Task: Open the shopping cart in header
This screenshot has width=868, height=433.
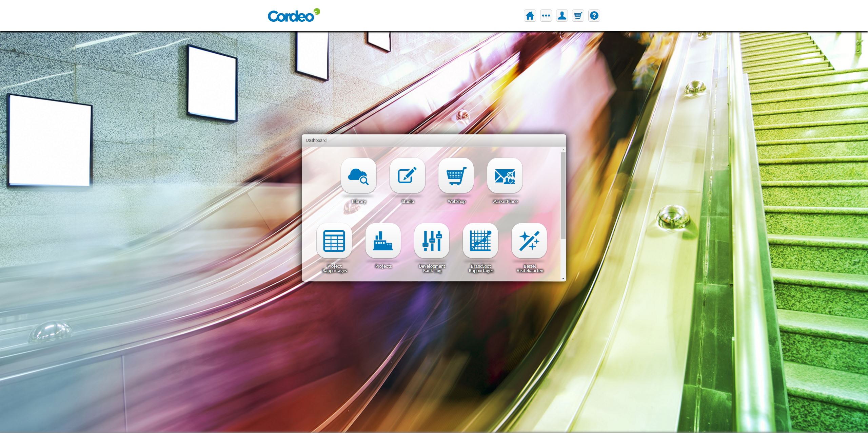Action: point(578,16)
